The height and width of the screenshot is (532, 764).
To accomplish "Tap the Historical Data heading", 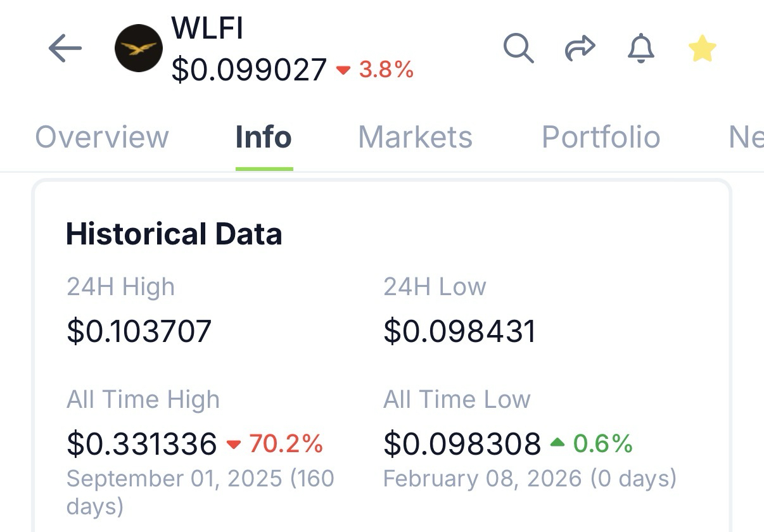I will [174, 234].
